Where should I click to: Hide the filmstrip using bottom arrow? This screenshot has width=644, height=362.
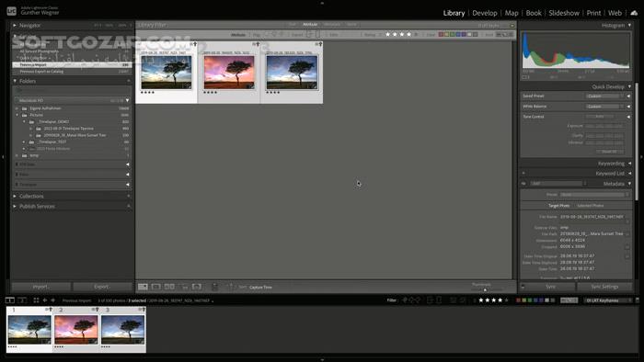322,359
